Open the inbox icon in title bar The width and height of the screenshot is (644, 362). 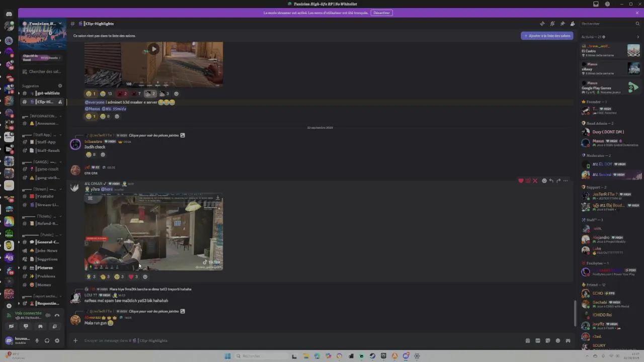tap(596, 4)
